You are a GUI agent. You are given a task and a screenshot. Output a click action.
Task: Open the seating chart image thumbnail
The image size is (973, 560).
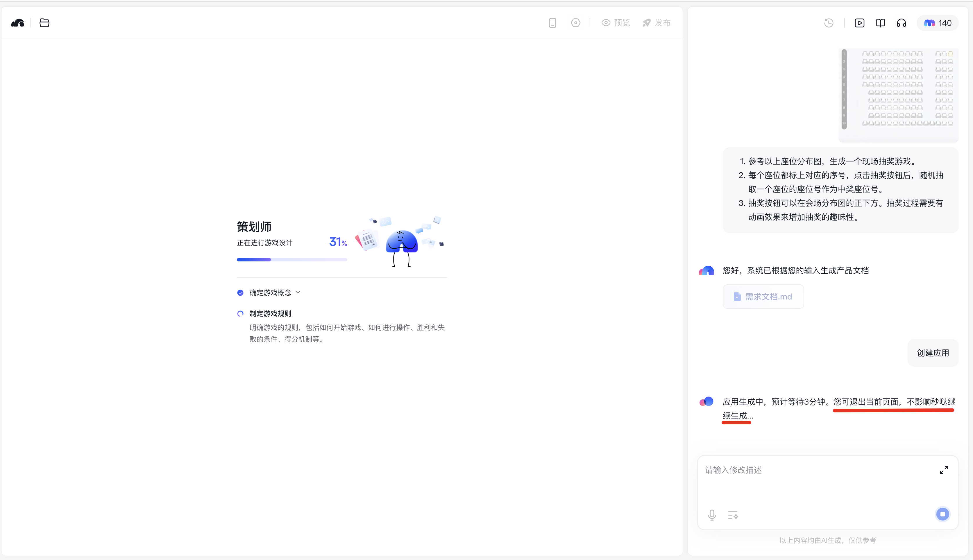898,95
